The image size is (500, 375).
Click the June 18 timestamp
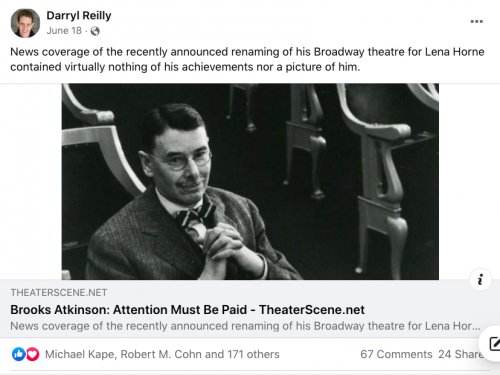[x=64, y=31]
